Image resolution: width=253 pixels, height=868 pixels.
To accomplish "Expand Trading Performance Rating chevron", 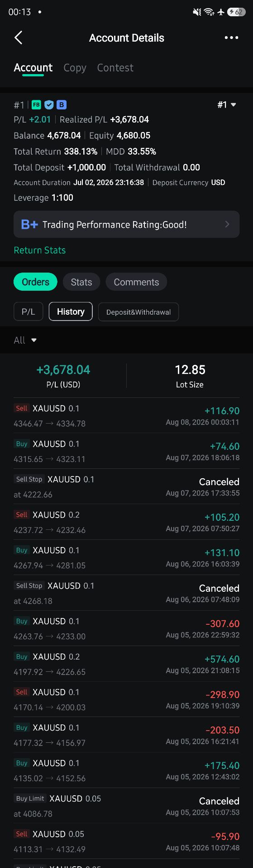I will pos(227,224).
